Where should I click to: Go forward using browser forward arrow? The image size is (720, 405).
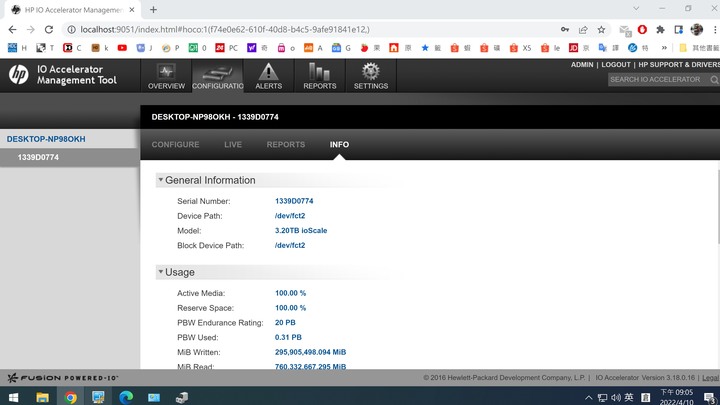pos(30,29)
